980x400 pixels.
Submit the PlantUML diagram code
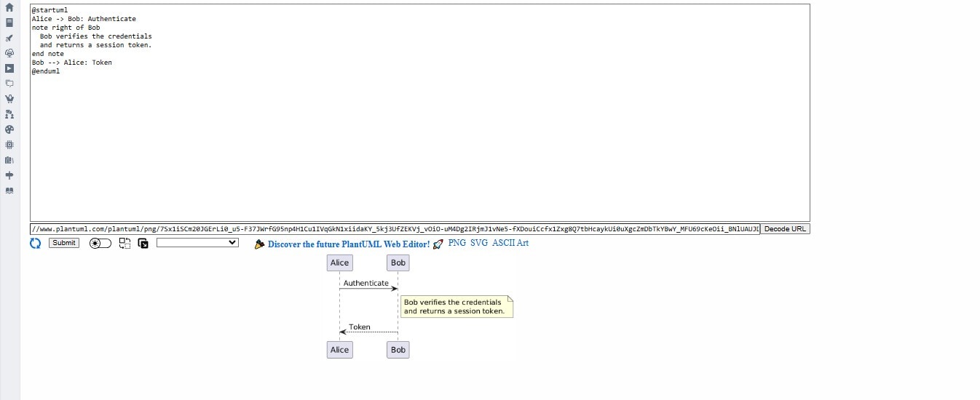[x=64, y=243]
